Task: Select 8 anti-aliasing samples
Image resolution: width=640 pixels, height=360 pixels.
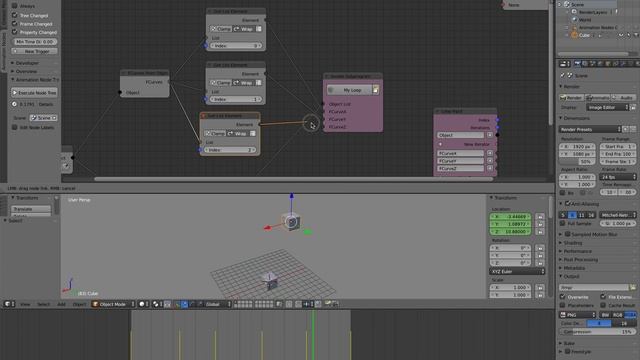Action: tap(572, 215)
